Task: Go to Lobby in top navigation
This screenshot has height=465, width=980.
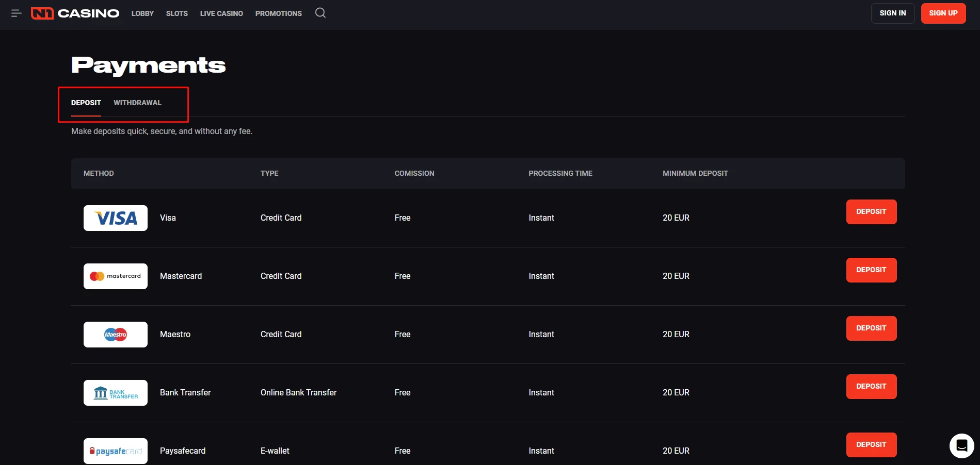Action: click(142, 13)
